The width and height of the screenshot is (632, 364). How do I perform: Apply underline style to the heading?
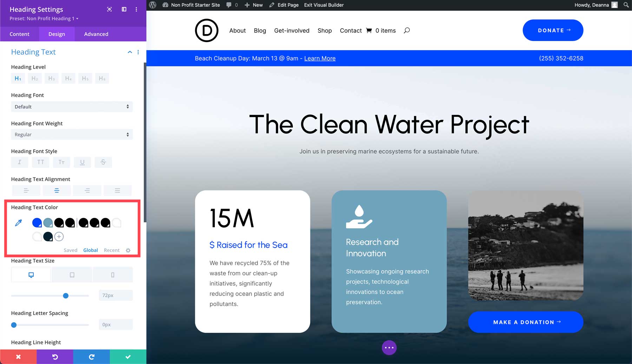pyautogui.click(x=83, y=162)
